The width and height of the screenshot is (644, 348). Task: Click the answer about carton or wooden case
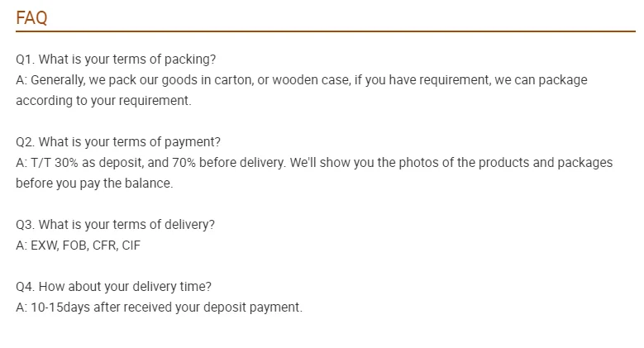[x=302, y=79]
